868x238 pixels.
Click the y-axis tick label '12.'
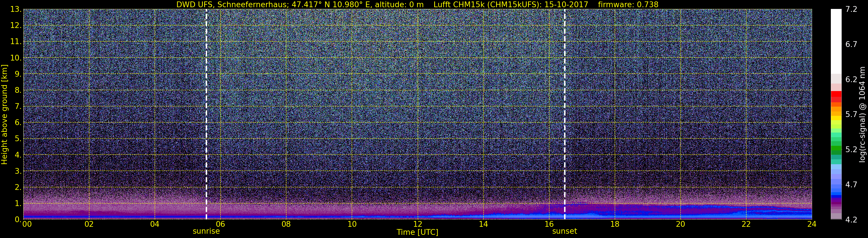16,25
